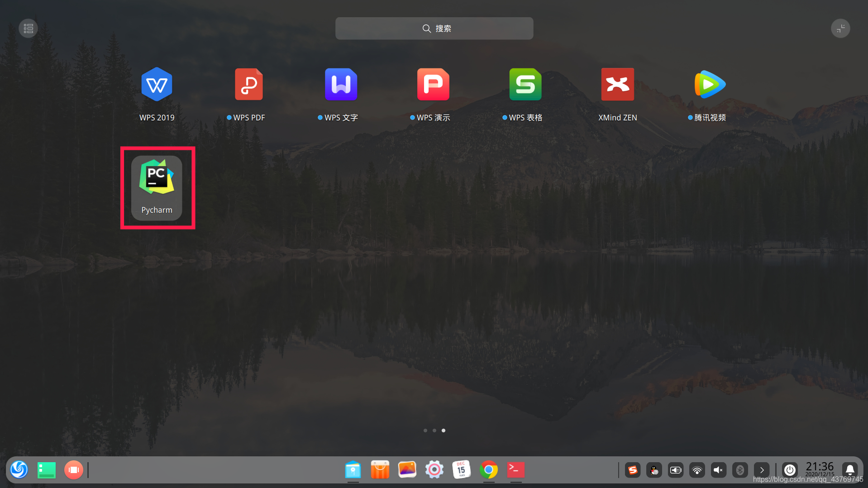Open the photo album from dock
The width and height of the screenshot is (868, 488).
pos(407,470)
